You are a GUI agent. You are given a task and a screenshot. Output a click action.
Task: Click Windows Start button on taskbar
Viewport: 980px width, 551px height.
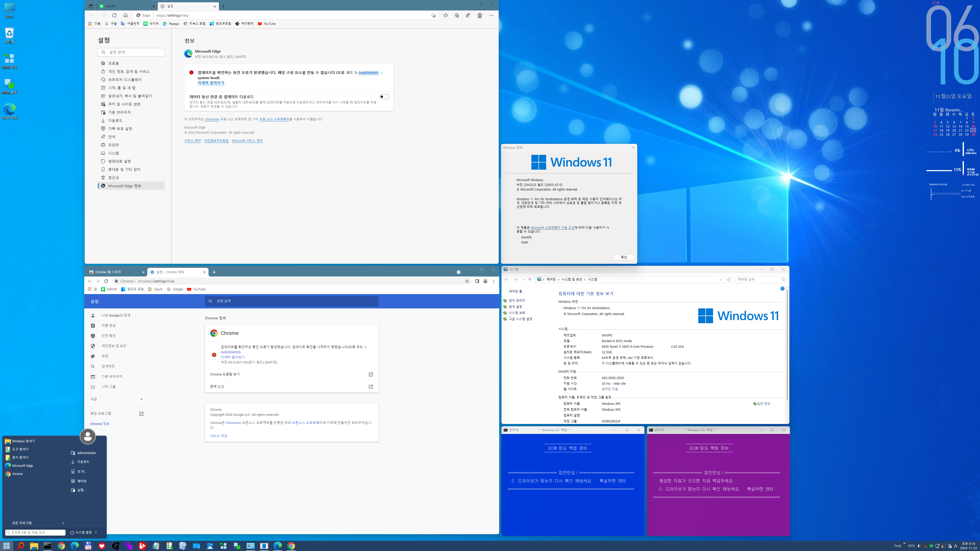[6, 546]
